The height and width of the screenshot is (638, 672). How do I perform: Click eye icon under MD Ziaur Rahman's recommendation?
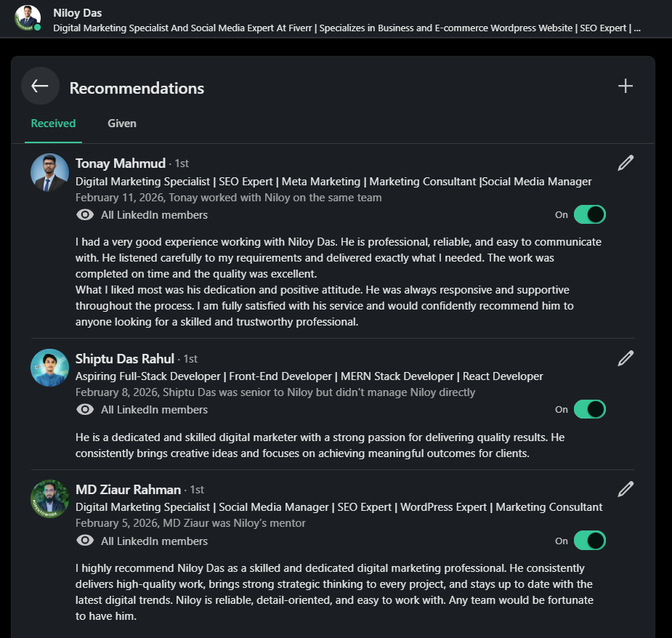pos(85,541)
